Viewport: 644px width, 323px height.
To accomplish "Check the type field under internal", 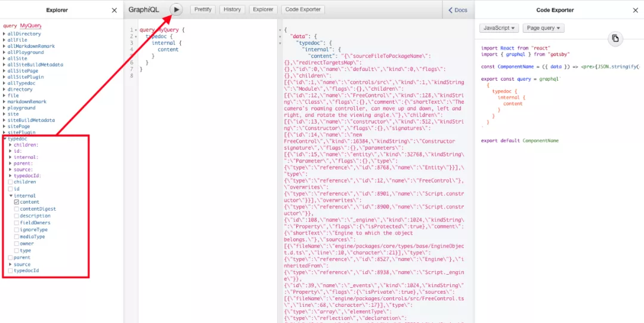I will [x=17, y=251].
